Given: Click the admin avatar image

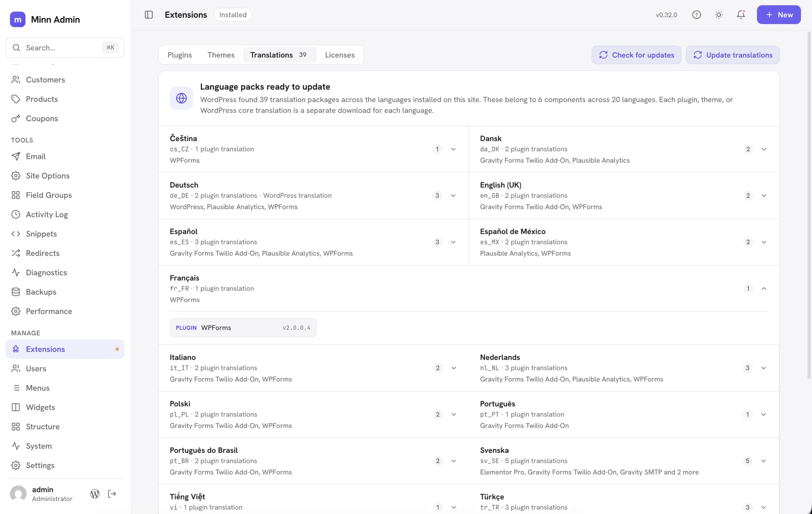Looking at the screenshot, I should tap(18, 494).
